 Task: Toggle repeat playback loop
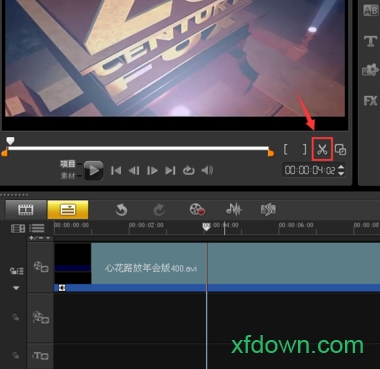pyautogui.click(x=188, y=171)
